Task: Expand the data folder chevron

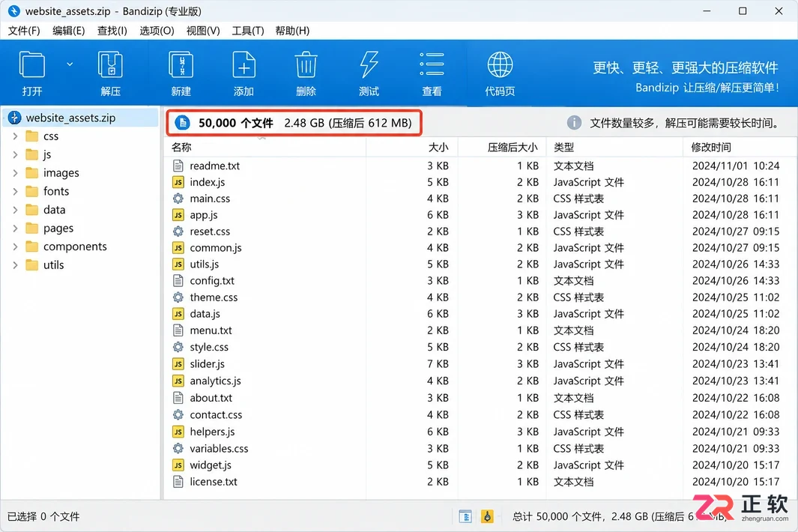Action: pos(15,210)
